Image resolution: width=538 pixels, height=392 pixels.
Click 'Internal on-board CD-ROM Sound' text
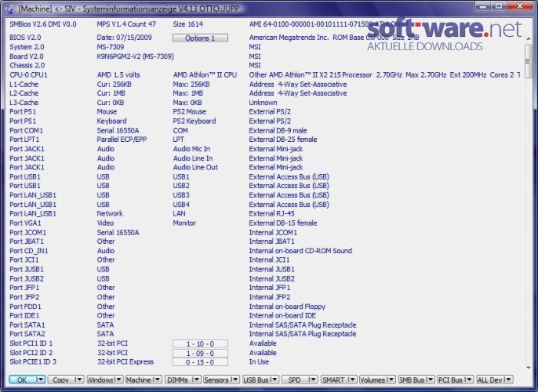[300, 251]
